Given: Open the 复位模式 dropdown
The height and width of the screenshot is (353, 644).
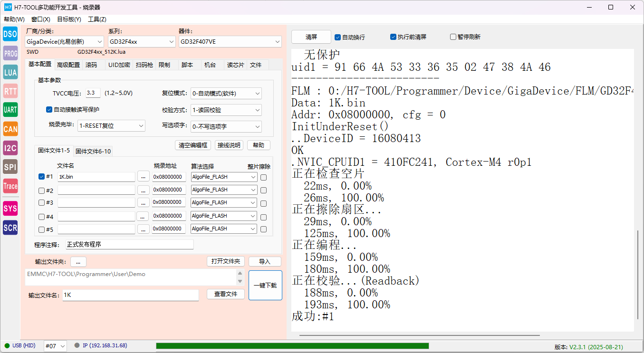Looking at the screenshot, I should [226, 94].
